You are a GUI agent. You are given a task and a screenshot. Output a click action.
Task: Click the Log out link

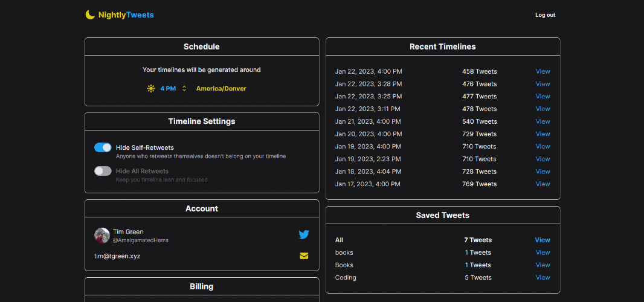click(x=545, y=14)
